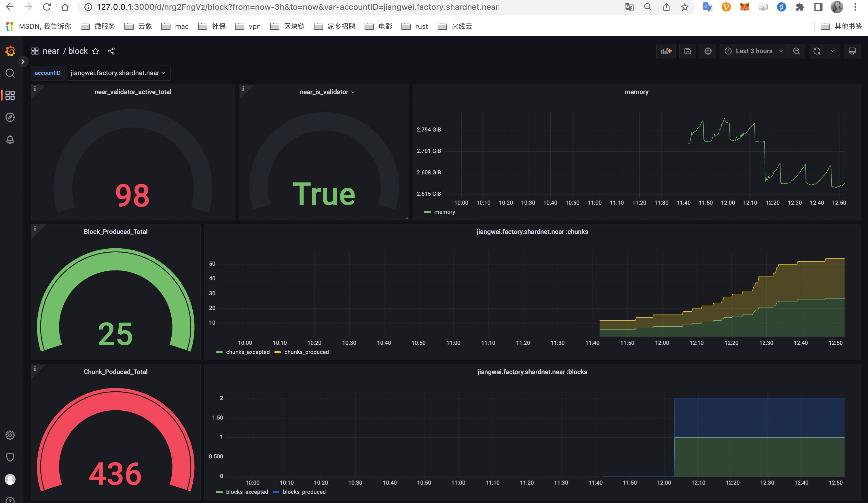The height and width of the screenshot is (503, 868).
Task: Open mac bookmarks folder
Action: [175, 26]
